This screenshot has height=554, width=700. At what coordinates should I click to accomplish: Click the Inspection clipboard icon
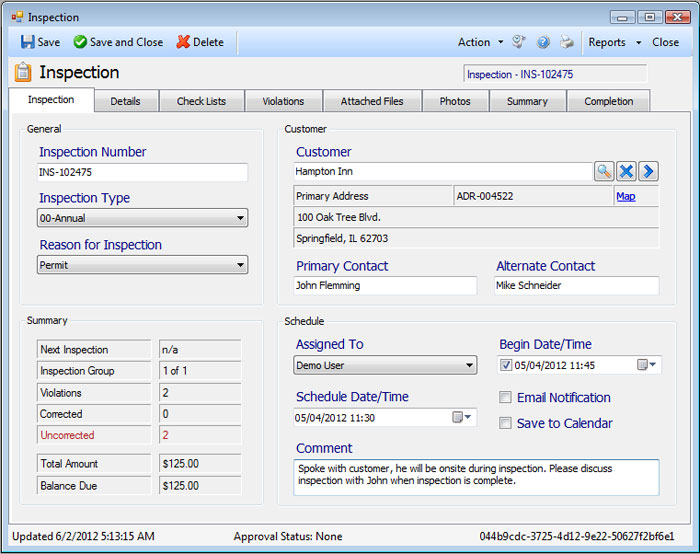[23, 72]
